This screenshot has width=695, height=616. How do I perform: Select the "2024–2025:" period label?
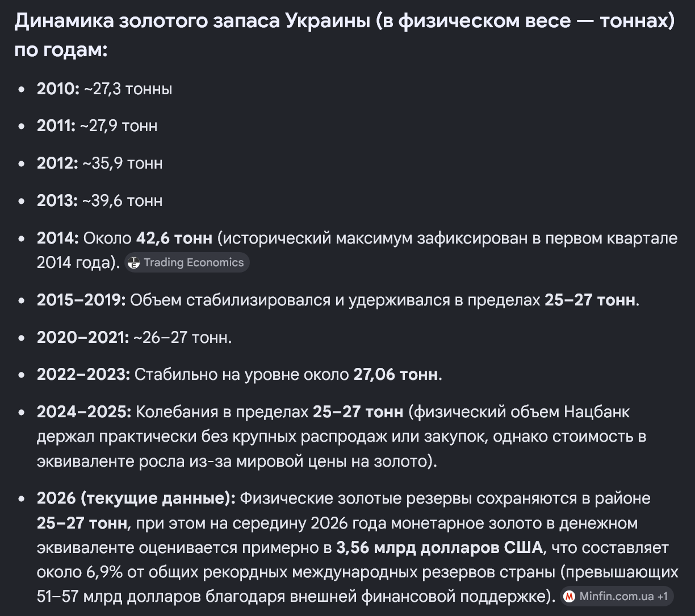84,412
